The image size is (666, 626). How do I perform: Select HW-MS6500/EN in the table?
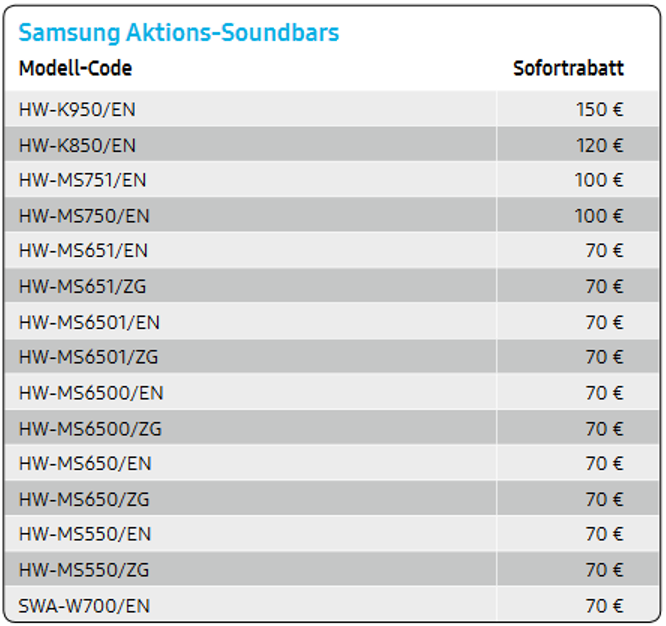pyautogui.click(x=91, y=393)
